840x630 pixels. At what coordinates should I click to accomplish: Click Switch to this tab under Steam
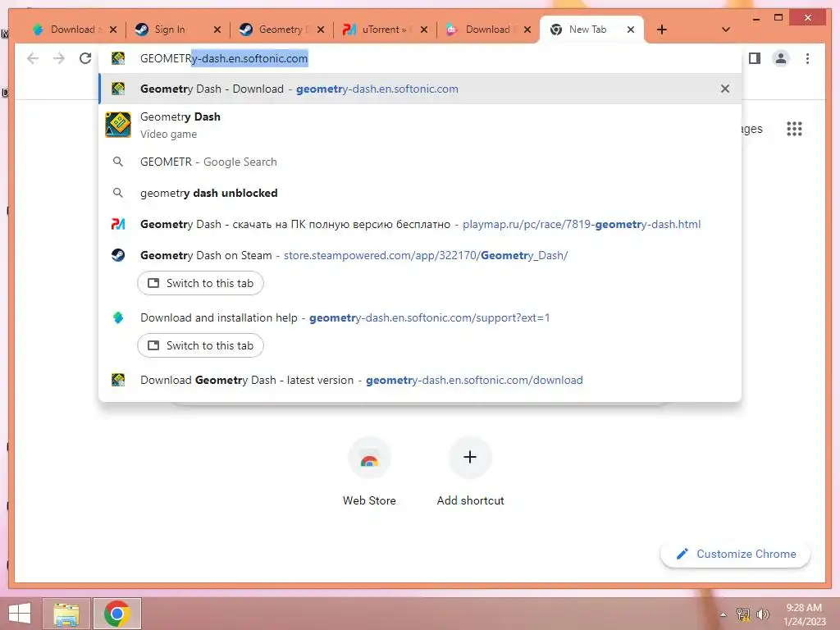click(200, 283)
